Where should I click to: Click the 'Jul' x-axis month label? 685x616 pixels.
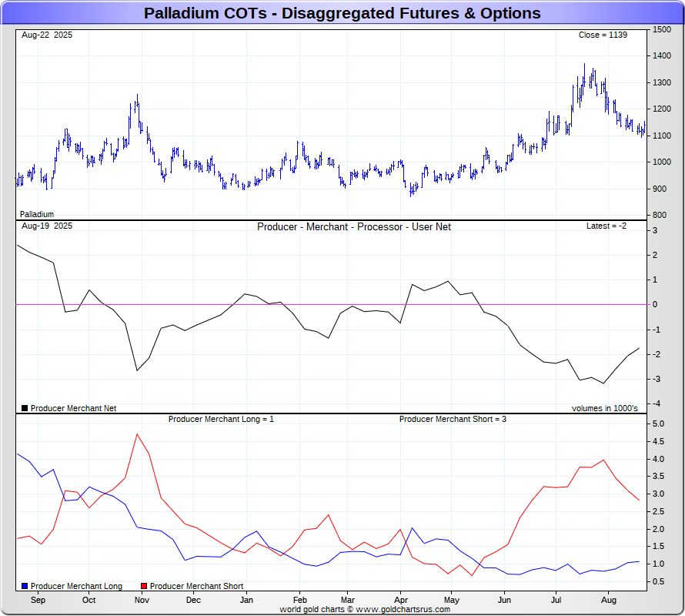click(556, 600)
